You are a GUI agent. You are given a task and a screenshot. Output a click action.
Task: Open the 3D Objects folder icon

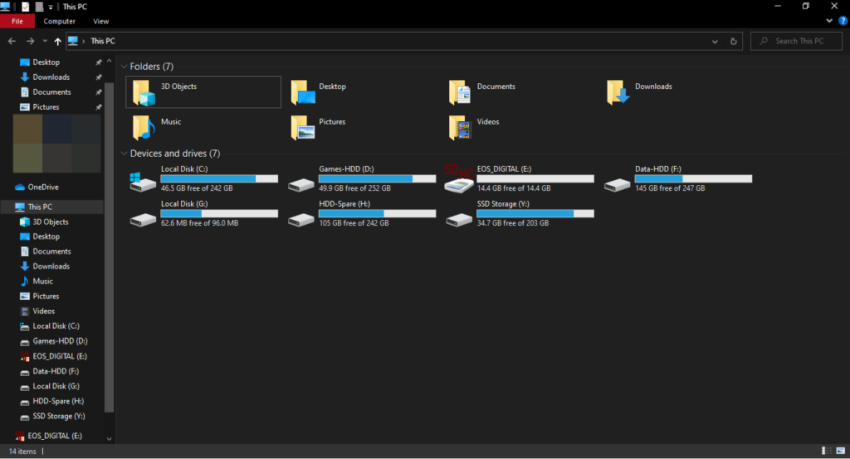click(143, 93)
